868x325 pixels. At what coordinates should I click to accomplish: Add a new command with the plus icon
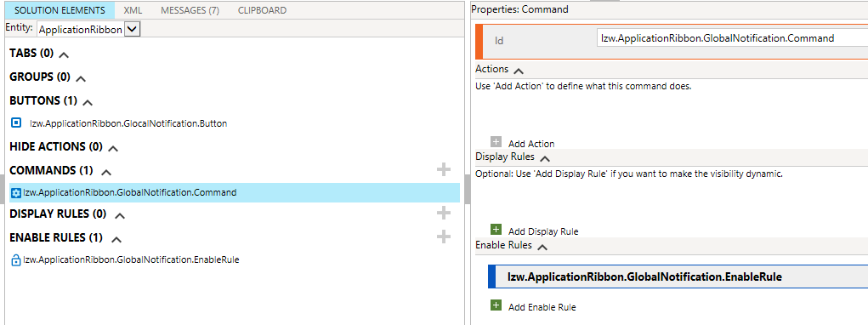point(444,170)
